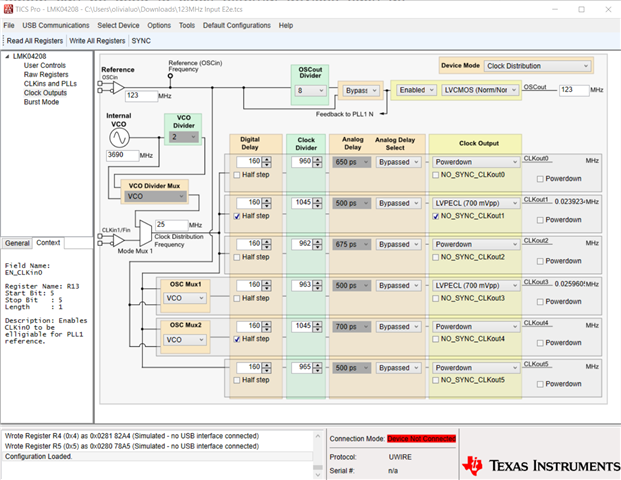621x480 pixels.
Task: Check Powerdown box for CLKout5
Action: tap(540, 384)
